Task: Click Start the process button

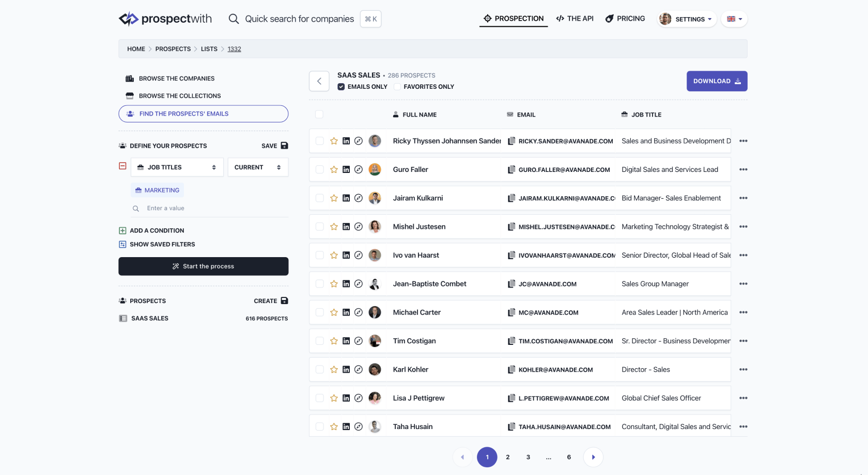Action: tap(204, 266)
